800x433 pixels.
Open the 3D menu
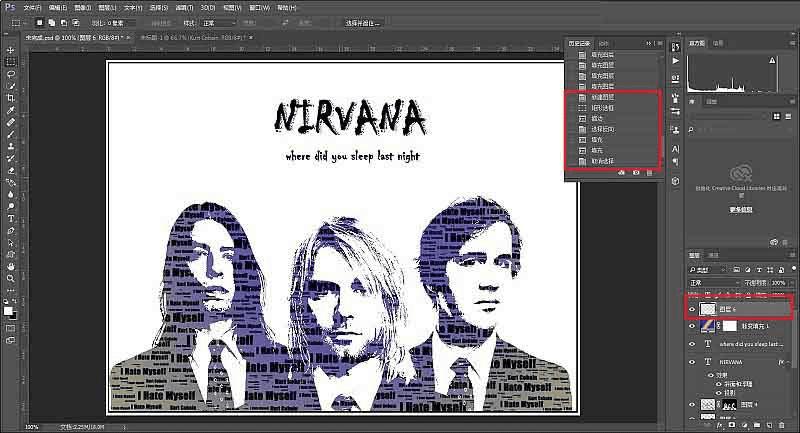tap(208, 6)
